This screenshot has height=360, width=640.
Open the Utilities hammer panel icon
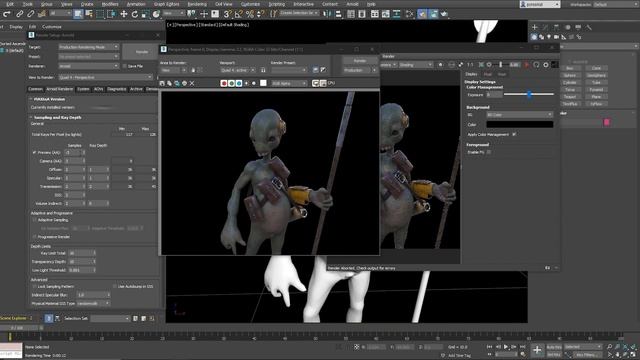[x=589, y=27]
